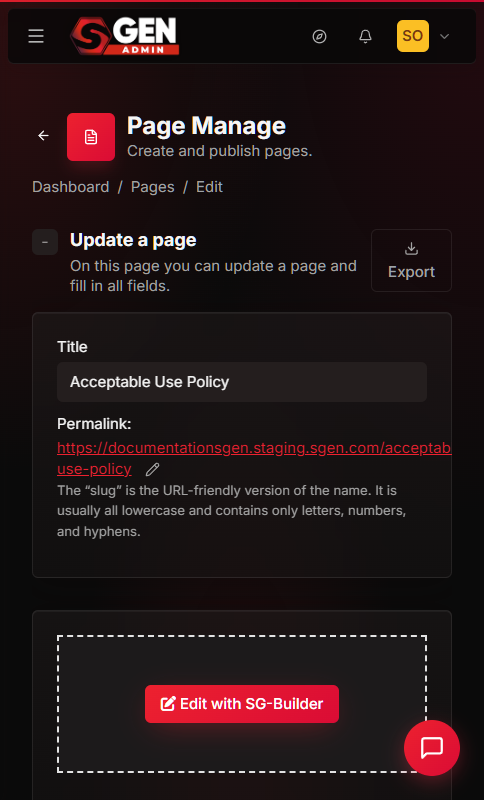Open the hamburger navigation menu
484x800 pixels.
tap(36, 36)
